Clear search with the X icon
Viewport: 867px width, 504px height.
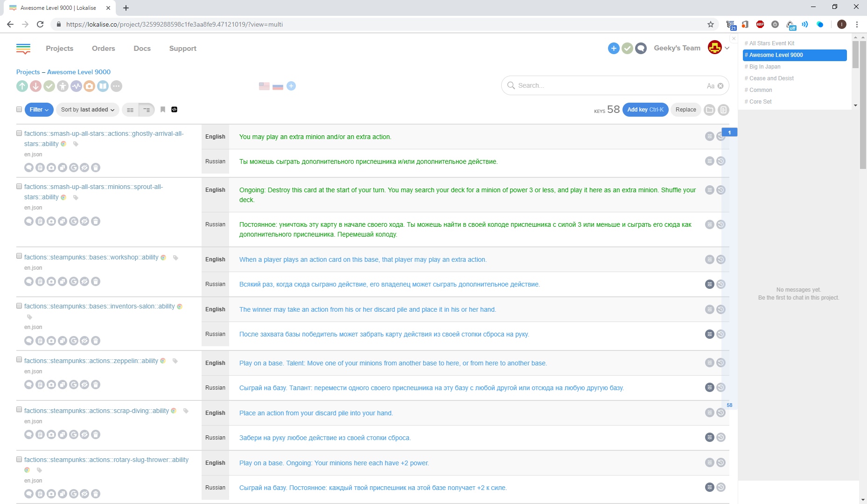720,86
